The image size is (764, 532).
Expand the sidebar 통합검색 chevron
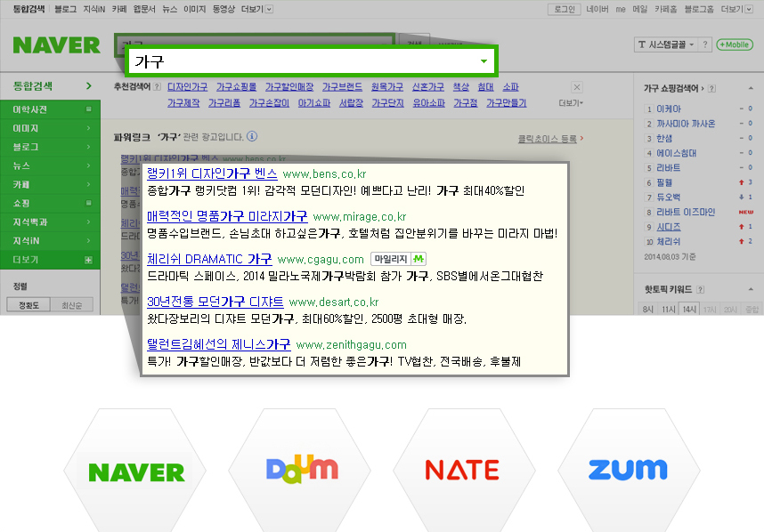[89, 86]
